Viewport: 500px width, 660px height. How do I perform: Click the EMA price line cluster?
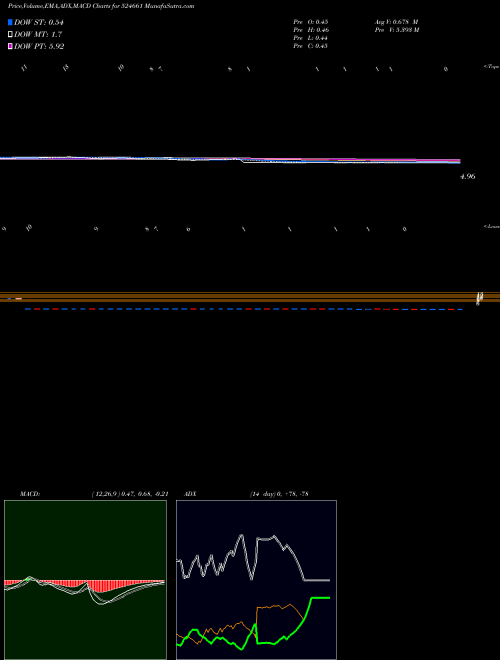[230, 160]
